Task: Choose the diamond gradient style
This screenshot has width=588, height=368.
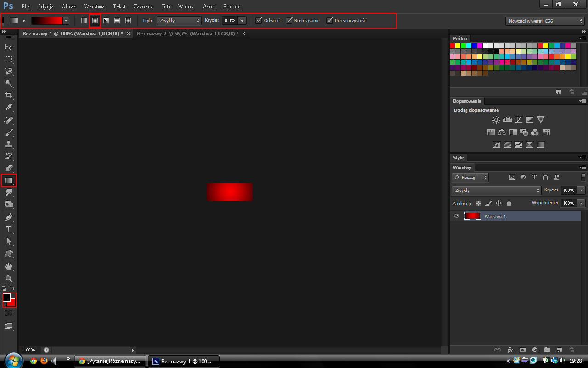Action: pyautogui.click(x=128, y=21)
